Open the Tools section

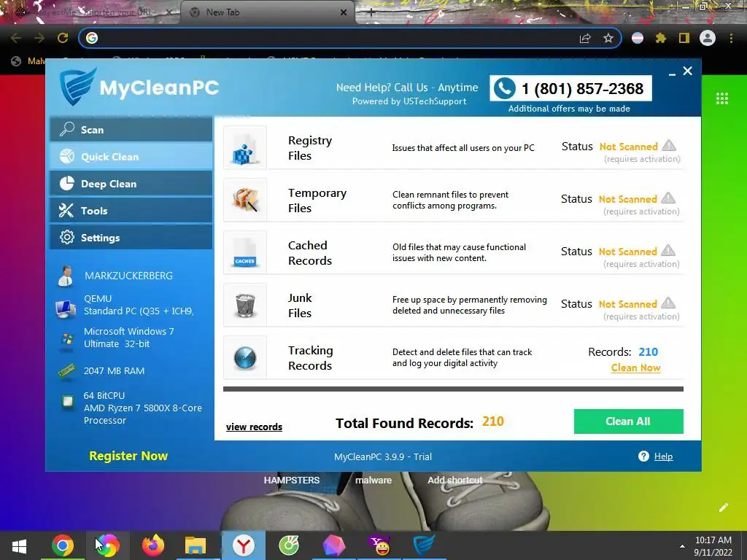131,211
